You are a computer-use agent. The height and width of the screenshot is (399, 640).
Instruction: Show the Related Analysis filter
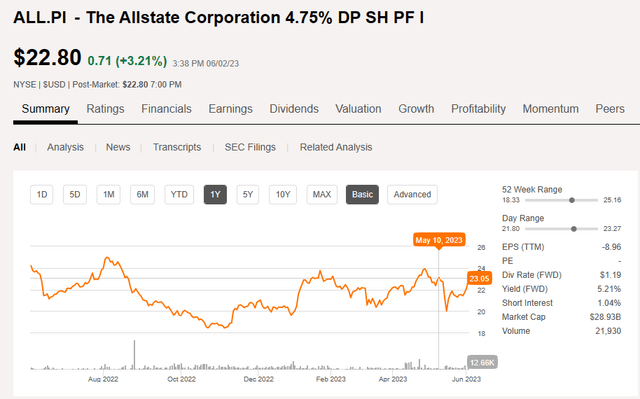pyautogui.click(x=336, y=147)
